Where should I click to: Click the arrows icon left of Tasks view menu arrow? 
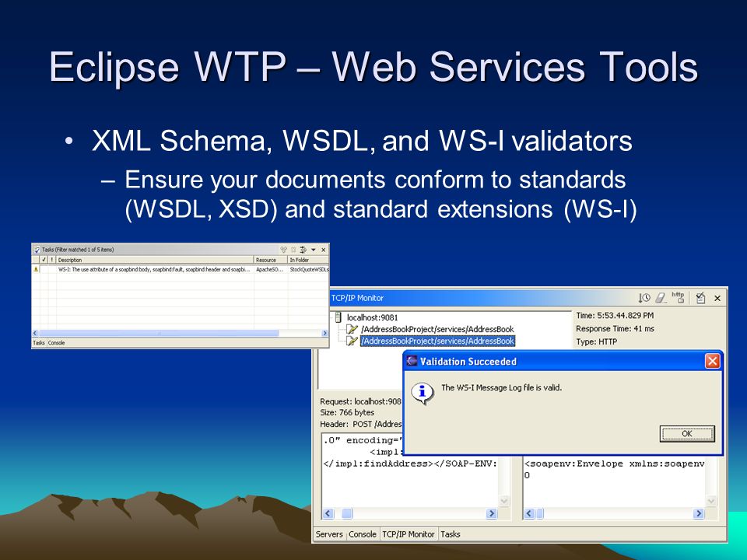(303, 250)
